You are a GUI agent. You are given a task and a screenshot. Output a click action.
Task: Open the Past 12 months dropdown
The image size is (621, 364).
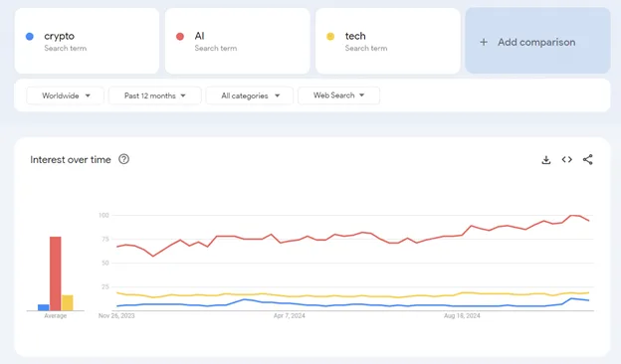(x=155, y=95)
